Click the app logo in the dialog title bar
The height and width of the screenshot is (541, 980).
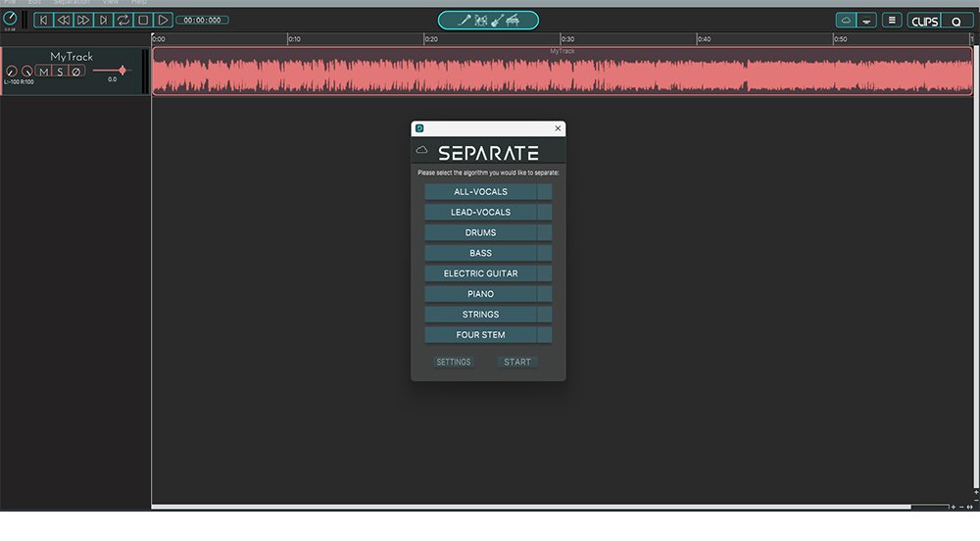[419, 128]
